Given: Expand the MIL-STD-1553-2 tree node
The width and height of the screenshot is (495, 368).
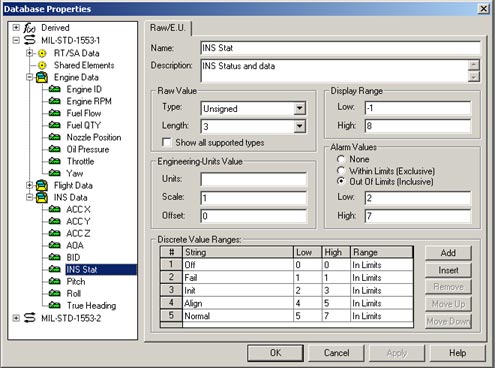Looking at the screenshot, I should [16, 318].
